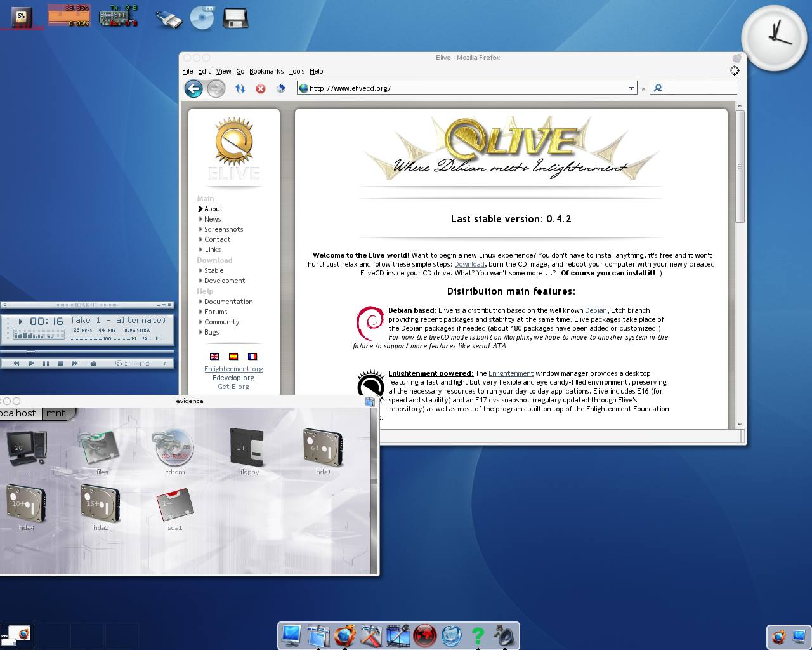The image size is (812, 650).
Task: Stop playback in media player
Action: [x=60, y=363]
